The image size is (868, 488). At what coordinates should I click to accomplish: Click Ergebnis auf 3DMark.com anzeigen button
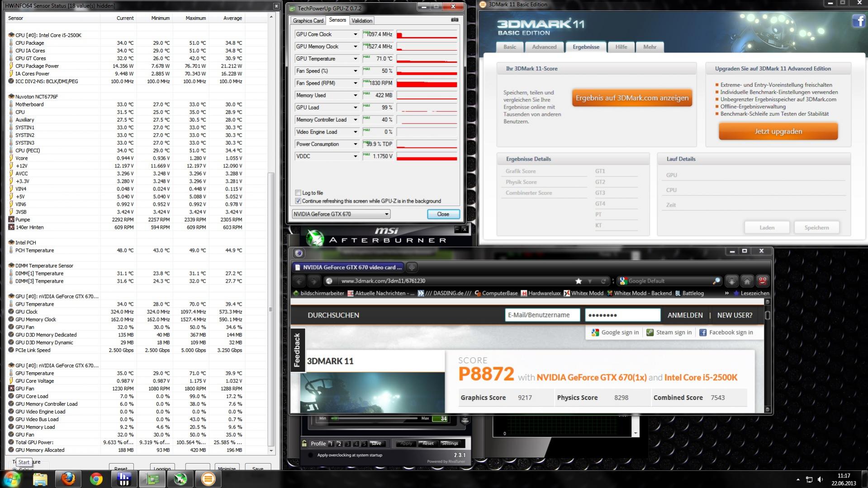(x=632, y=98)
